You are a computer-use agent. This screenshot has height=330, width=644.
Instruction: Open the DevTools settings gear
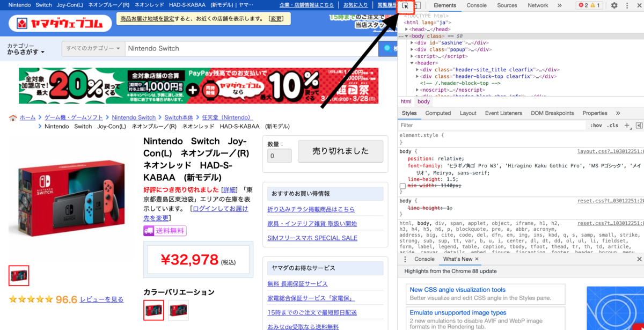[614, 6]
